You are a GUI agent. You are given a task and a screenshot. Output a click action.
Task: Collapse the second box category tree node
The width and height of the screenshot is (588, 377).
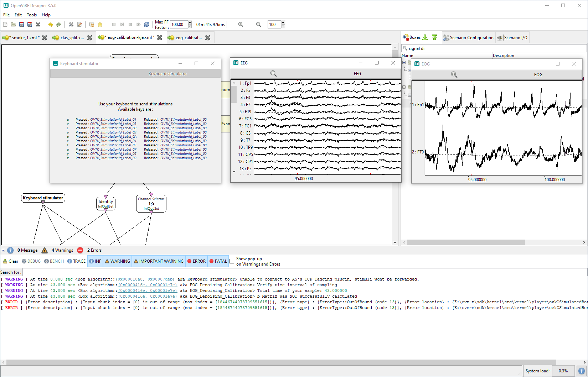[404, 87]
